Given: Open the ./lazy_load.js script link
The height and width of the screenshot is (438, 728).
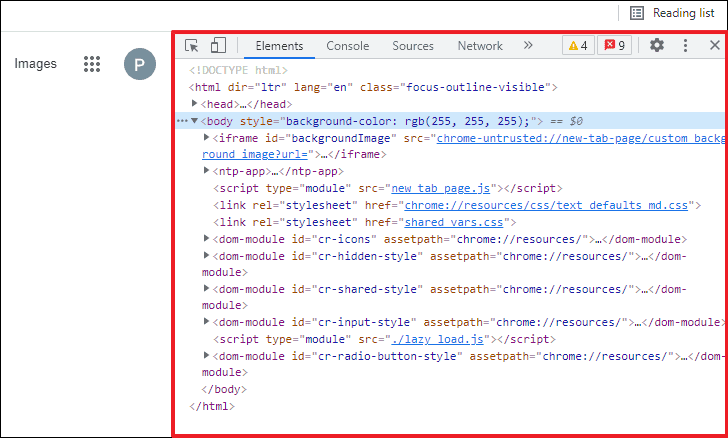Looking at the screenshot, I should (x=437, y=339).
